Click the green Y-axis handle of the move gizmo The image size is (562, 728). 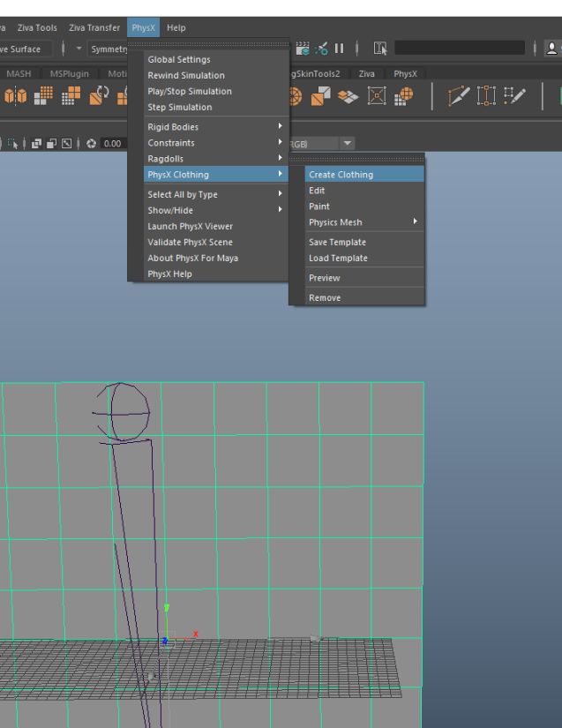pos(167,608)
